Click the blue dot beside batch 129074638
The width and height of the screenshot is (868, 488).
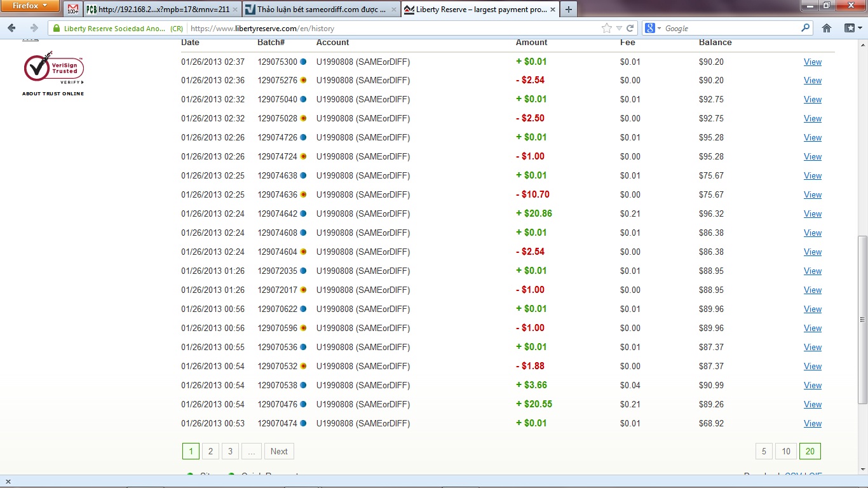point(303,175)
